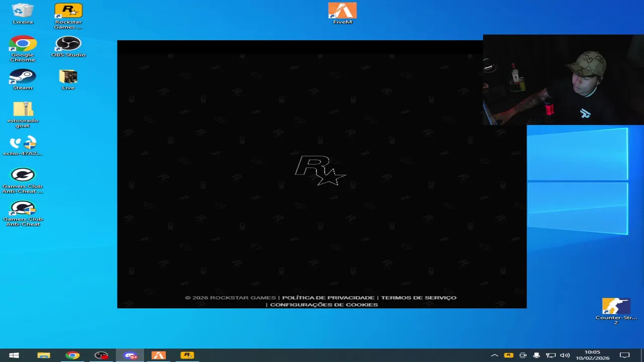Expand hidden system tray icons
Screen dimensions: 644x362
(495, 355)
